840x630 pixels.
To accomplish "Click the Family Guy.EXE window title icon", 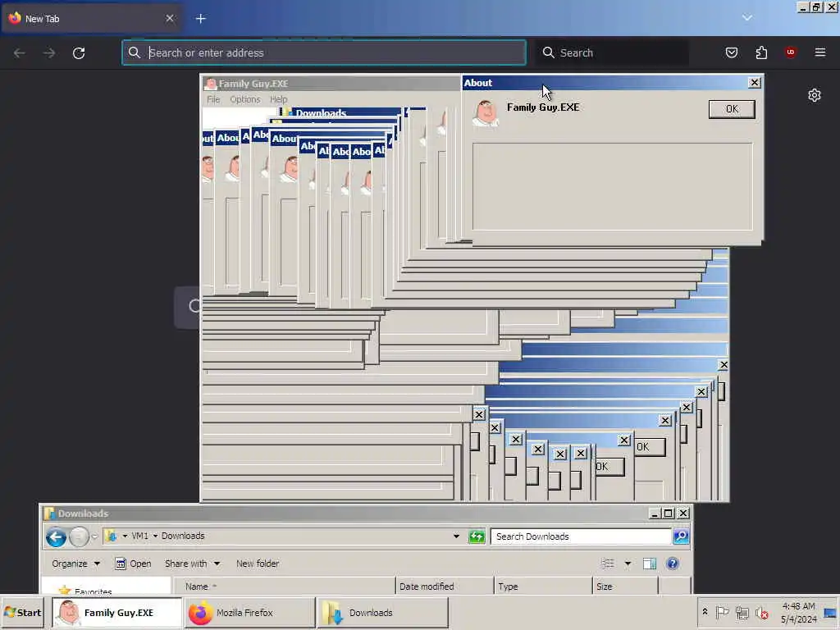I will point(211,84).
